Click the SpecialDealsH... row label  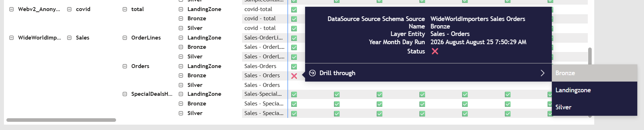coord(152,94)
